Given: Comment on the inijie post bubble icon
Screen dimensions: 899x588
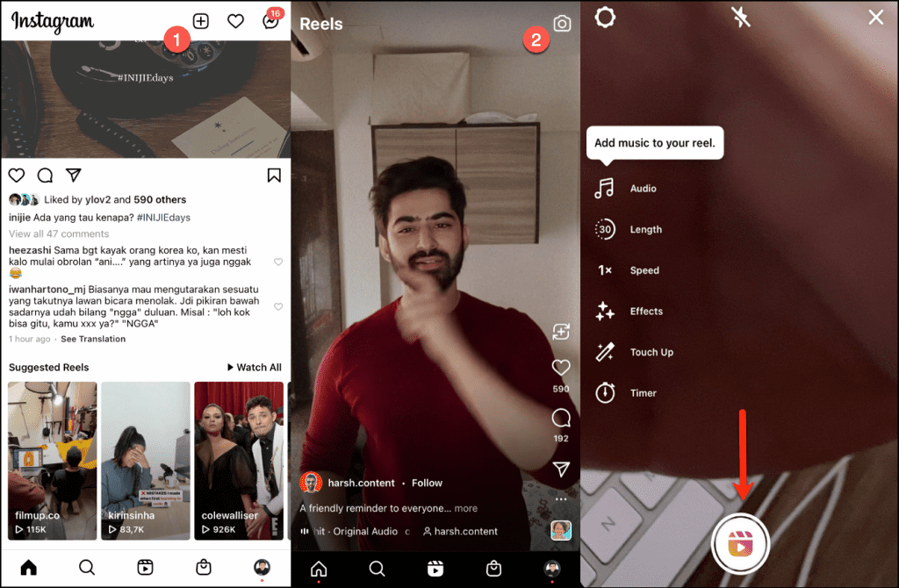Looking at the screenshot, I should [46, 176].
